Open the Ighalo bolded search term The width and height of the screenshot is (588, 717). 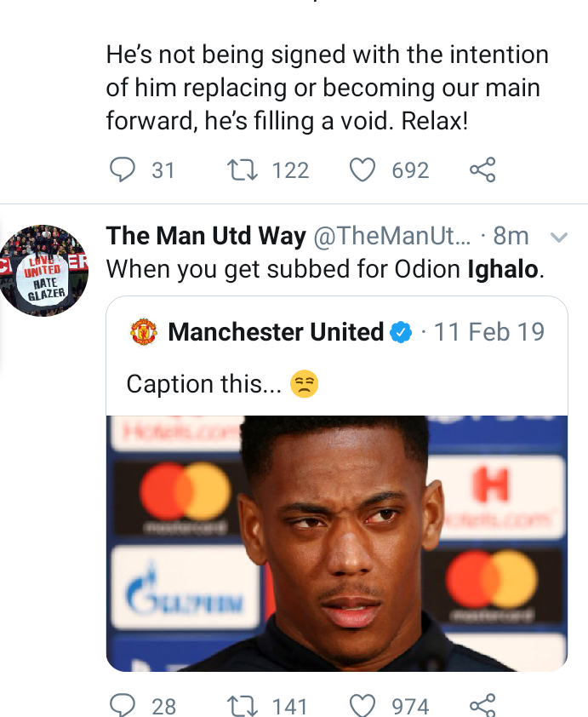tap(503, 270)
